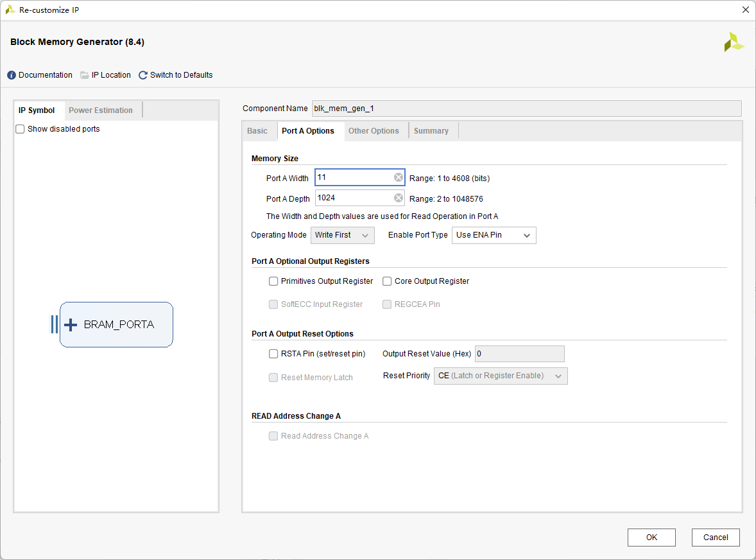Open the Operating Mode dropdown

[342, 235]
